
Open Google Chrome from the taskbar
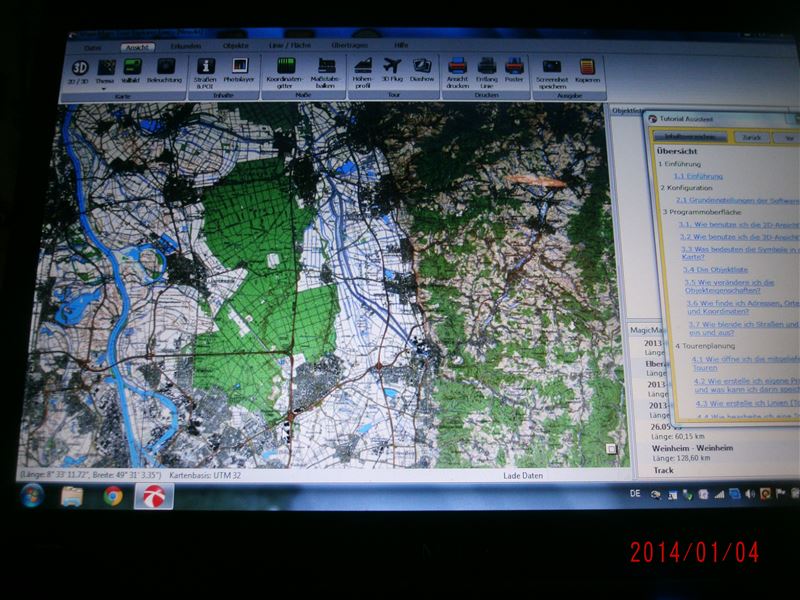(x=112, y=495)
